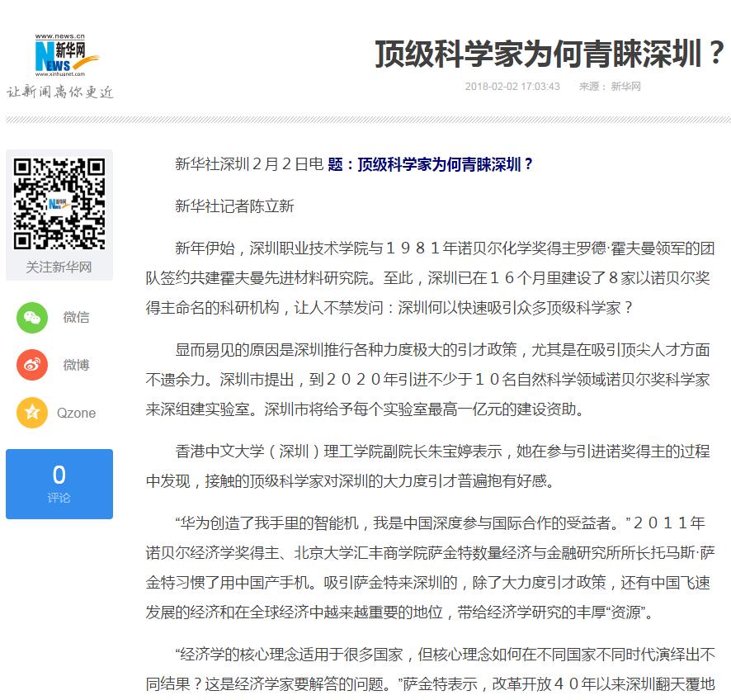Viewport: 731px width, 700px height.
Task: Click the 关注新华网 QR code image
Action: (59, 204)
